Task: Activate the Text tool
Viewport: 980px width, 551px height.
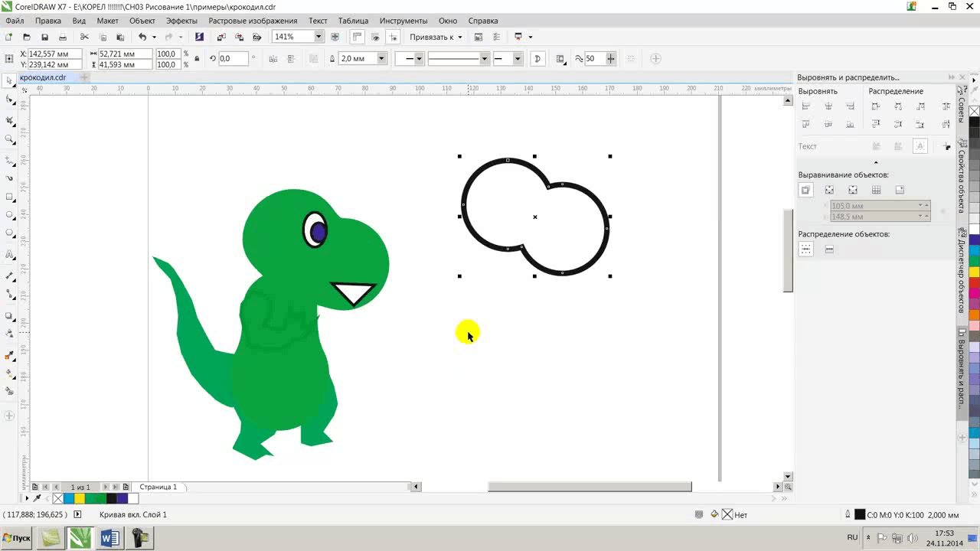Action: tap(9, 254)
